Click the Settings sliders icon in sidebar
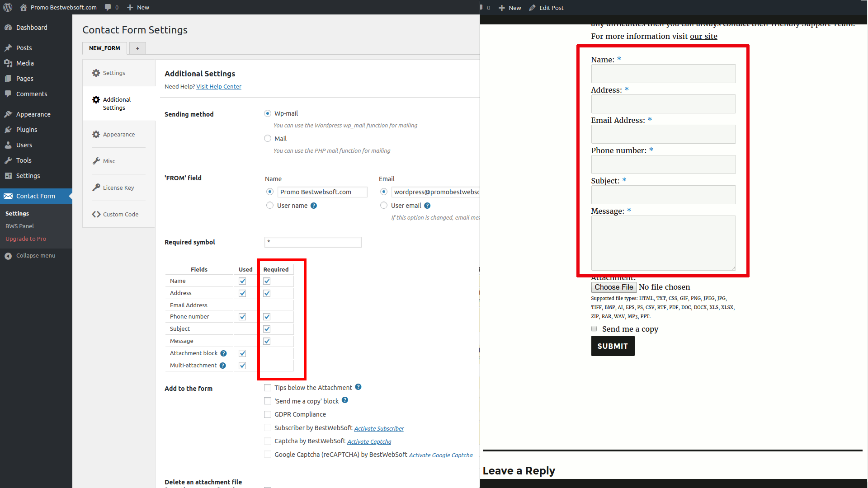This screenshot has width=868, height=488. [x=8, y=176]
